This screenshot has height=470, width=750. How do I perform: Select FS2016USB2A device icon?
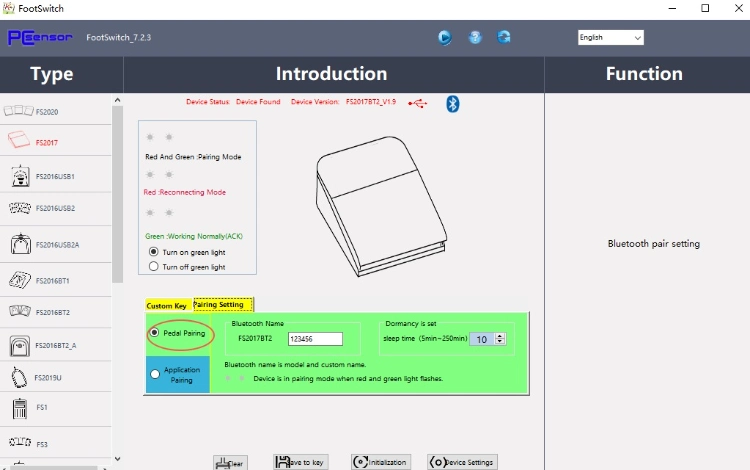click(x=21, y=244)
